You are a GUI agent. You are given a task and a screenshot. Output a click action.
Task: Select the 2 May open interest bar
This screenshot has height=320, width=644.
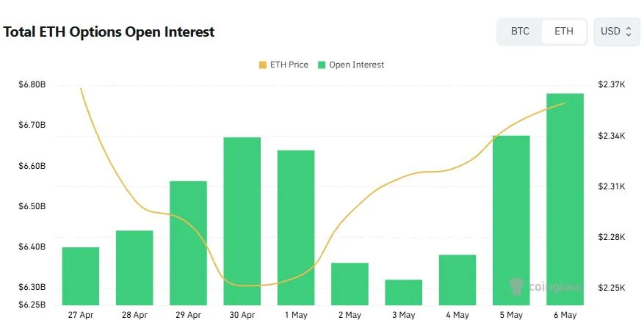tap(350, 284)
